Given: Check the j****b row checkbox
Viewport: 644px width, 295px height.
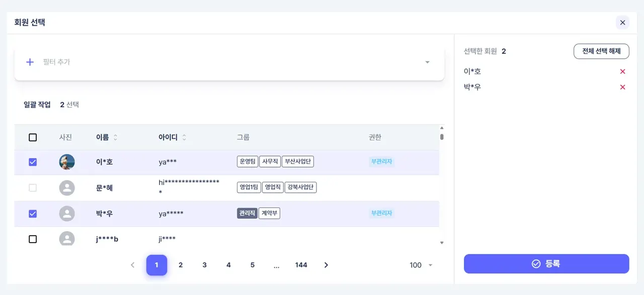Looking at the screenshot, I should coord(33,239).
